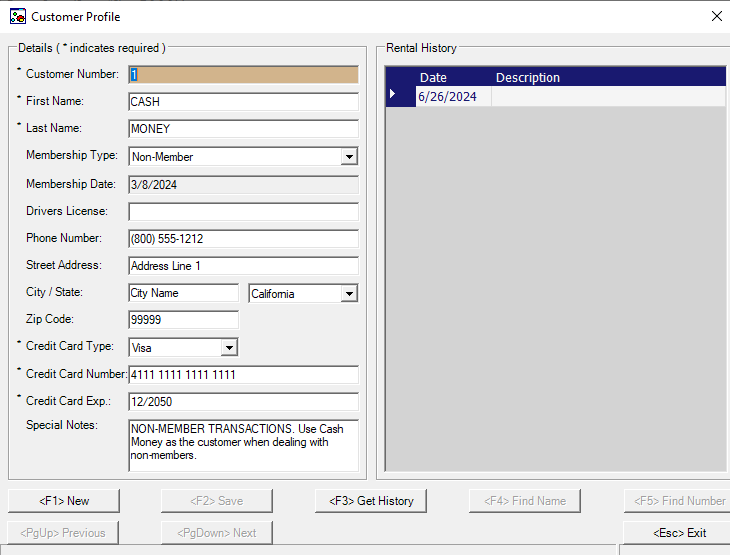
Task: Click the Credit Card Type label
Action: coord(70,346)
